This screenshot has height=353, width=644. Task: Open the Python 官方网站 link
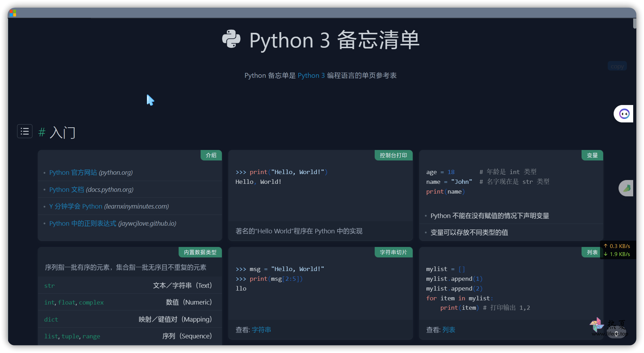coord(73,173)
